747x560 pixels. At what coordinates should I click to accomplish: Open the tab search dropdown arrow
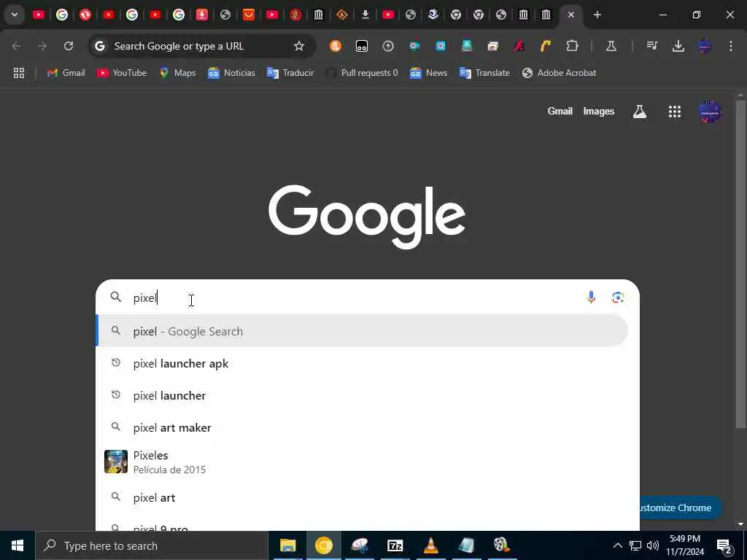point(15,15)
